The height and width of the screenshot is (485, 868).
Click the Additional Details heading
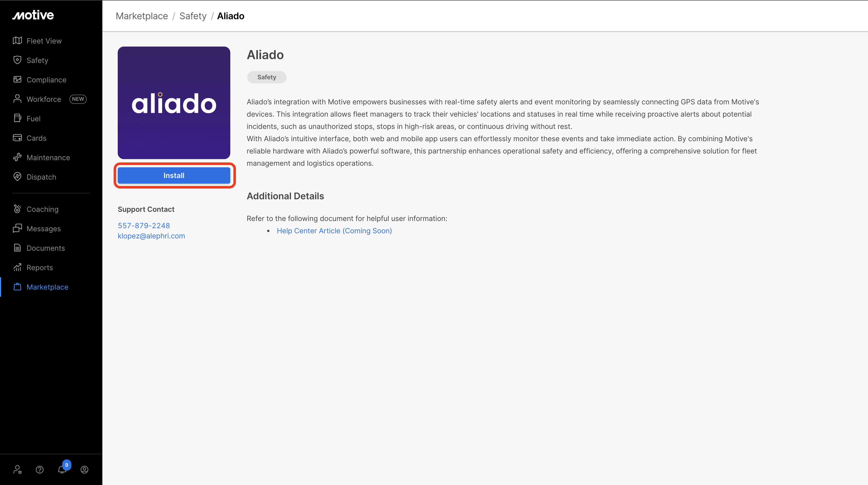pos(285,196)
